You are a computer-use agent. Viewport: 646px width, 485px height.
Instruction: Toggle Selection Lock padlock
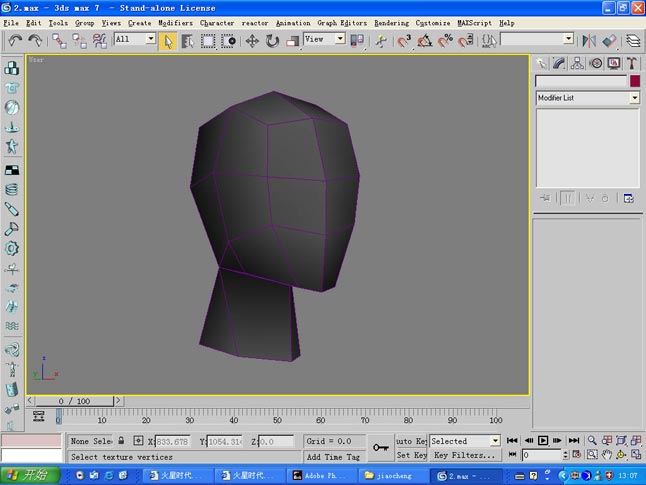coord(121,440)
